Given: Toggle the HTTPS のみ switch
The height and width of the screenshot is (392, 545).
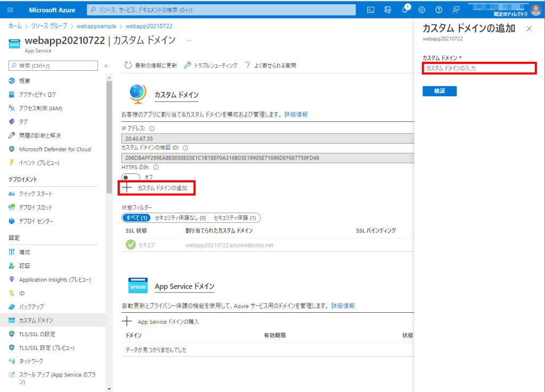Looking at the screenshot, I should [131, 177].
